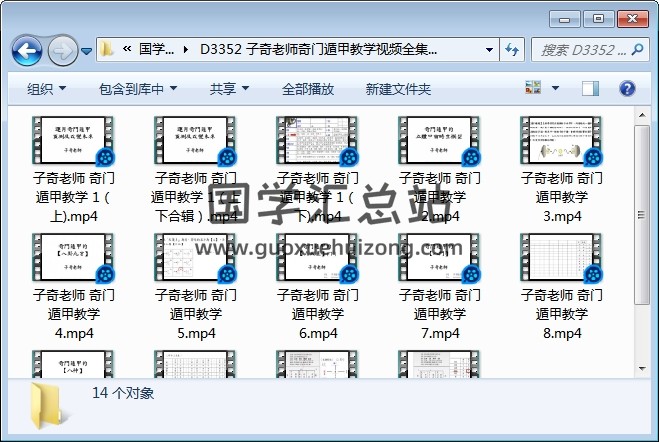Click the search box 搜索 D3352
659x442 pixels.
point(584,49)
